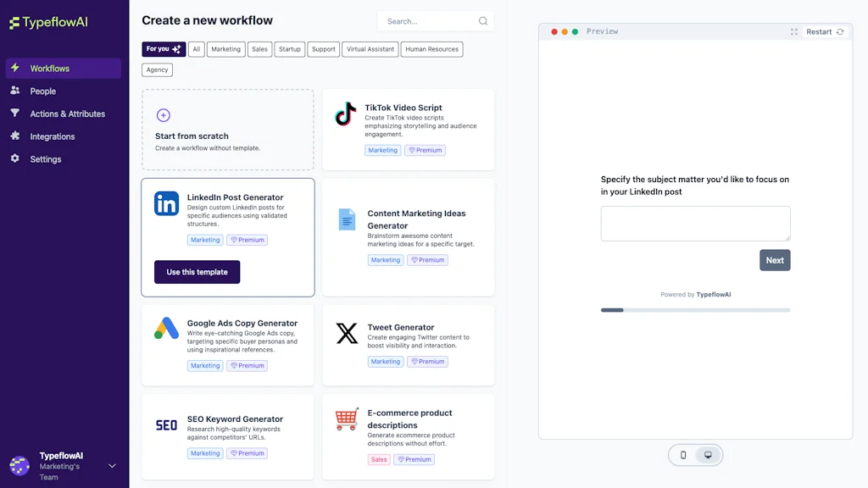Click the search magnifier icon
Image resolution: width=868 pixels, height=488 pixels.
pos(482,21)
